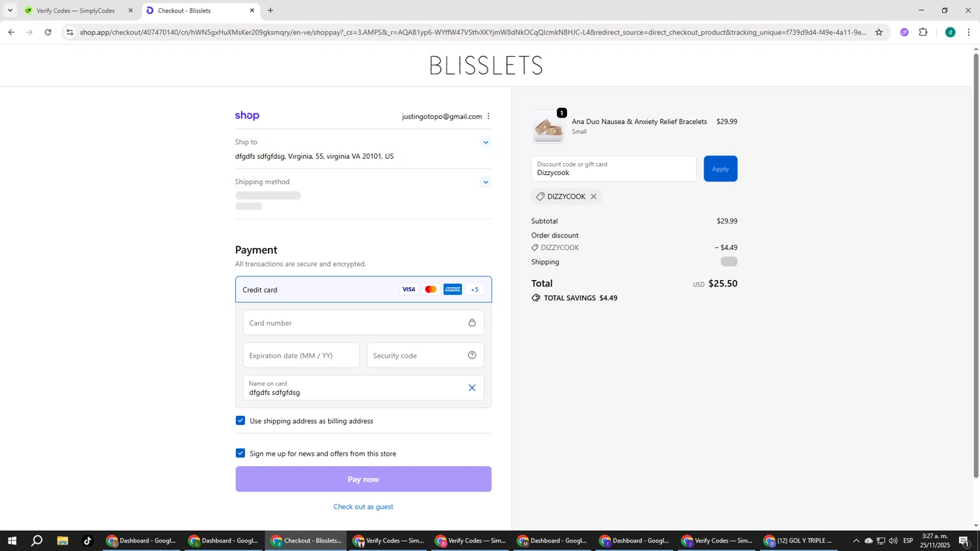Click the Total Savings tag icon

[536, 298]
